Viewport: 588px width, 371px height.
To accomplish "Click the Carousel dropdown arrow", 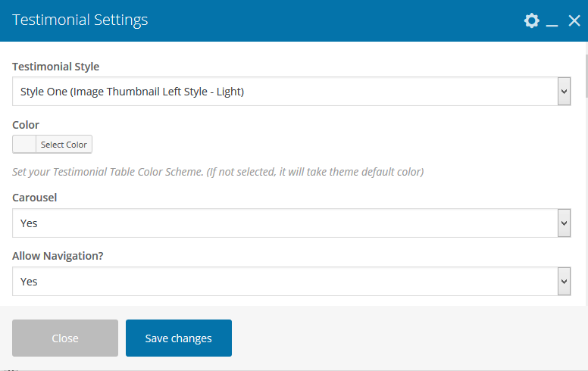I will coord(564,223).
